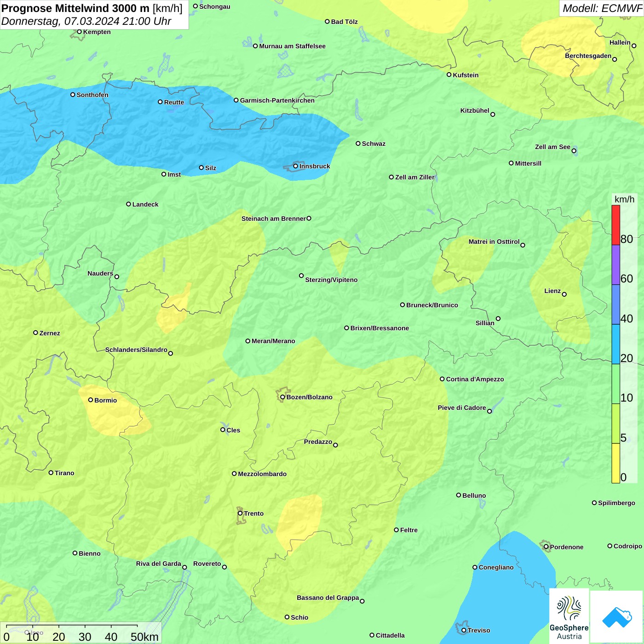Click the 'Pieve di Cadore' label
This screenshot has width=644, height=644.
(x=462, y=408)
